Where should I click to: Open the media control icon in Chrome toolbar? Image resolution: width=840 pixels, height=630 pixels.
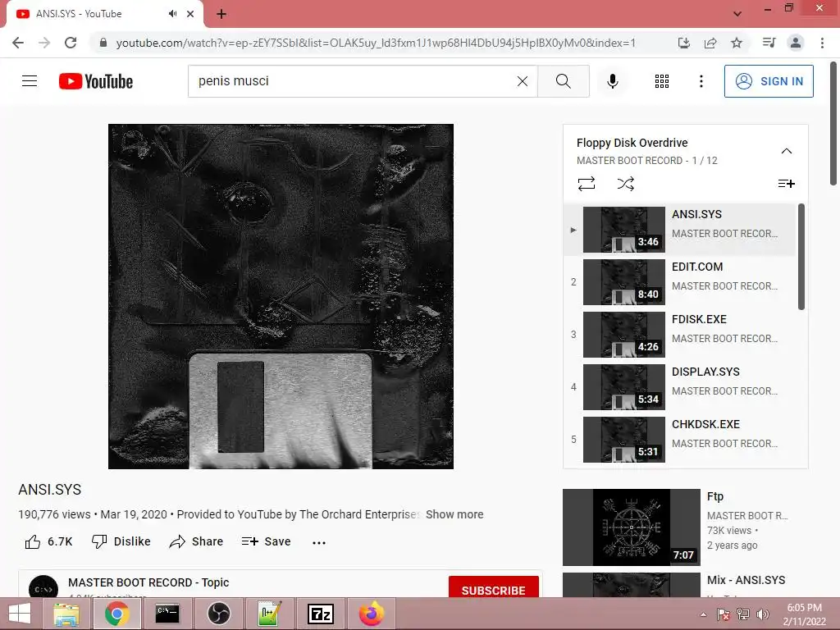click(x=769, y=43)
